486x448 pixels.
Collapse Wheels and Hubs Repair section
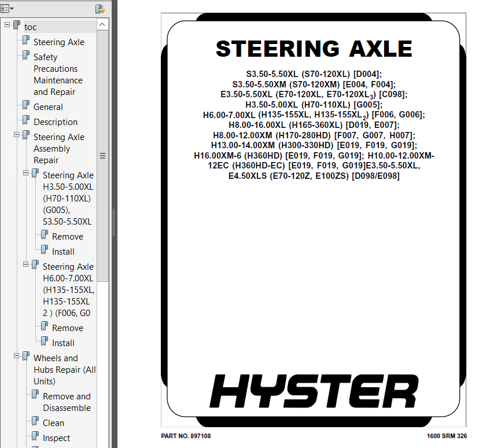coord(16,356)
